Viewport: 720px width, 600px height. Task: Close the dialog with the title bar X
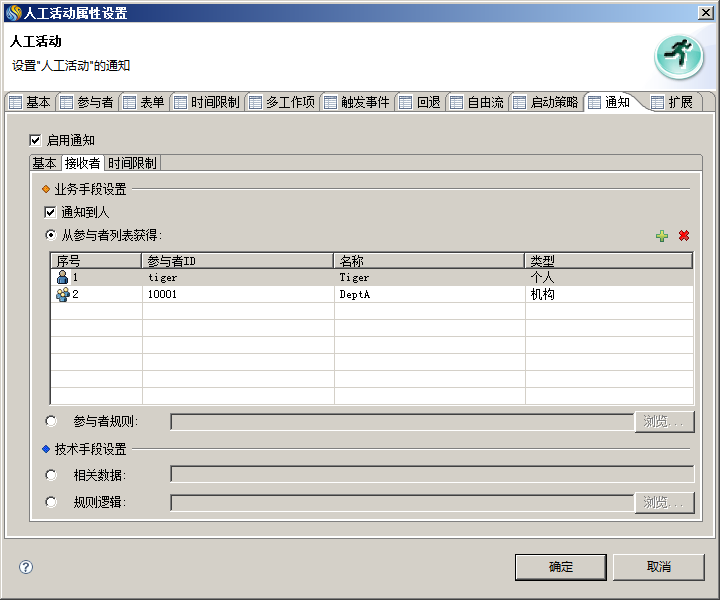point(706,12)
